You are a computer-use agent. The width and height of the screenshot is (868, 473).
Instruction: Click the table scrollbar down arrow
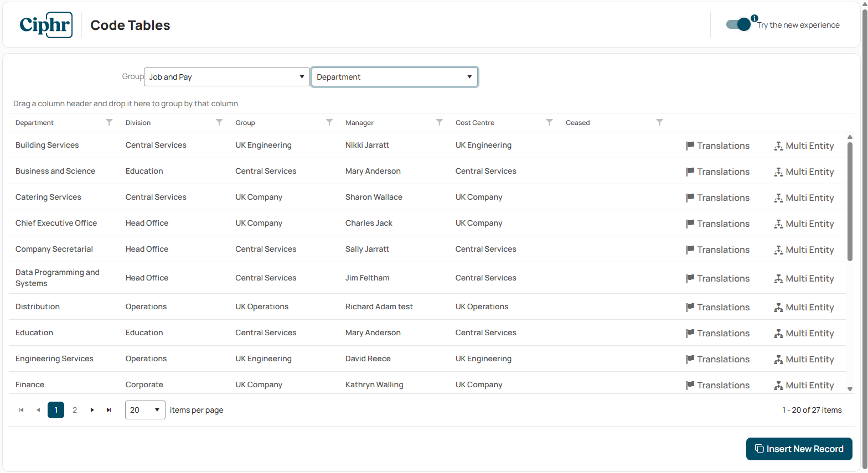click(x=850, y=389)
